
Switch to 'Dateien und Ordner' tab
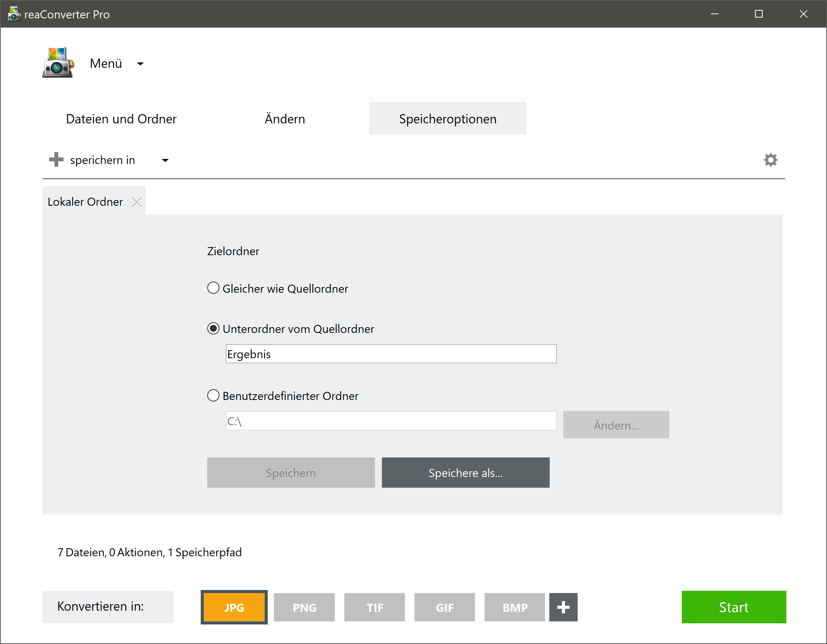tap(121, 119)
